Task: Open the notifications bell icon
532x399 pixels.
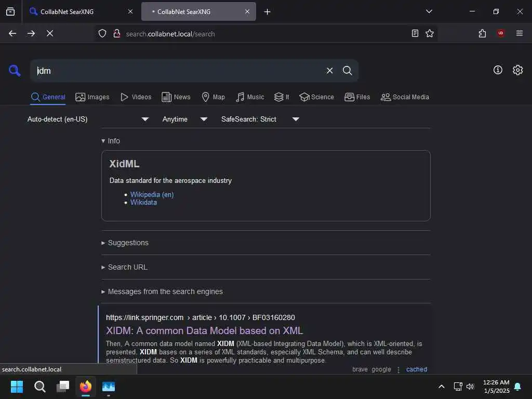Action: 517,387
